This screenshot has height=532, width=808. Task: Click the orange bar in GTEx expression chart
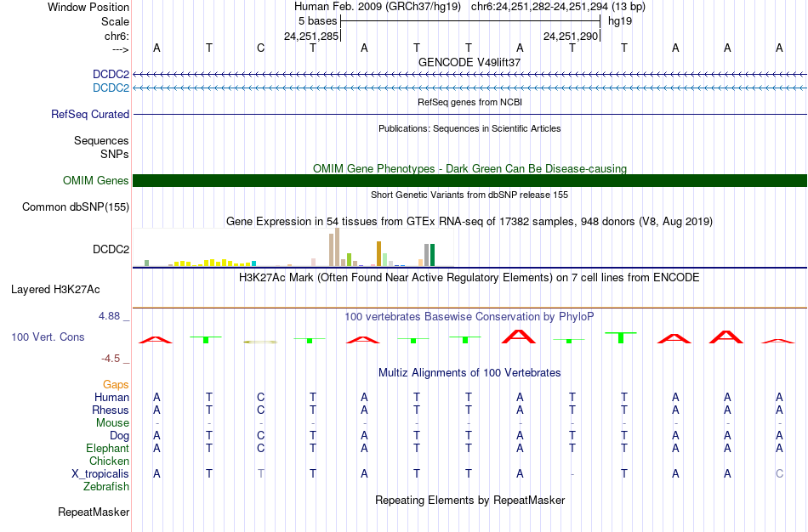[378, 253]
